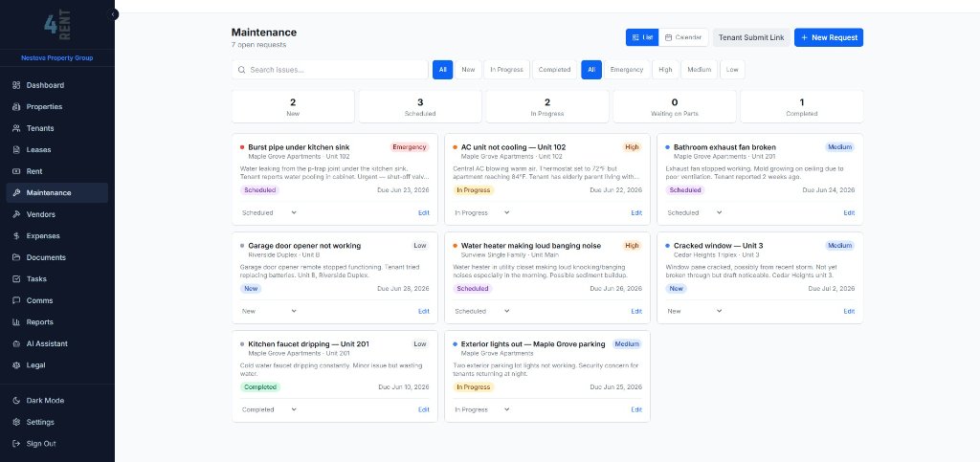This screenshot has height=462, width=980.
Task: Click the Settings gear icon
Action: click(x=16, y=422)
